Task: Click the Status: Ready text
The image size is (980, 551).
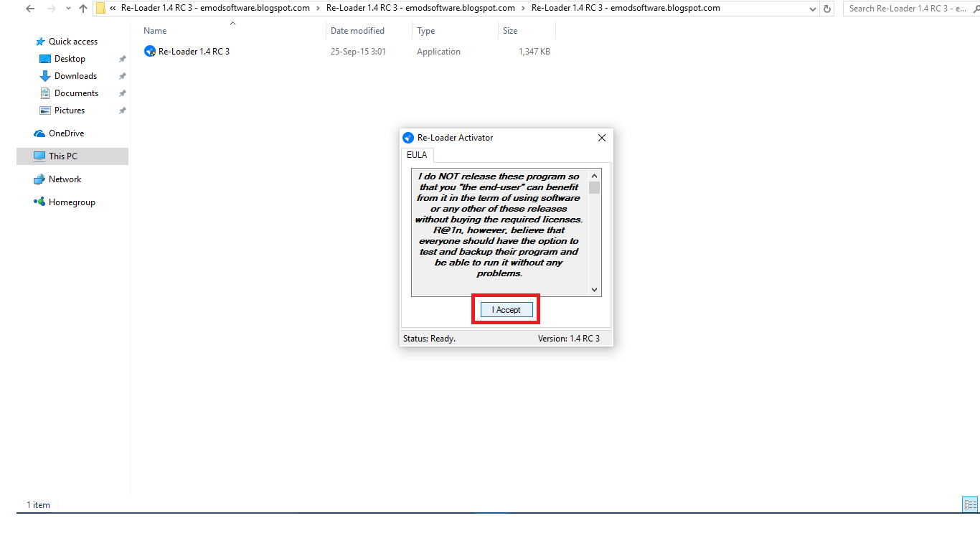Action: tap(429, 339)
